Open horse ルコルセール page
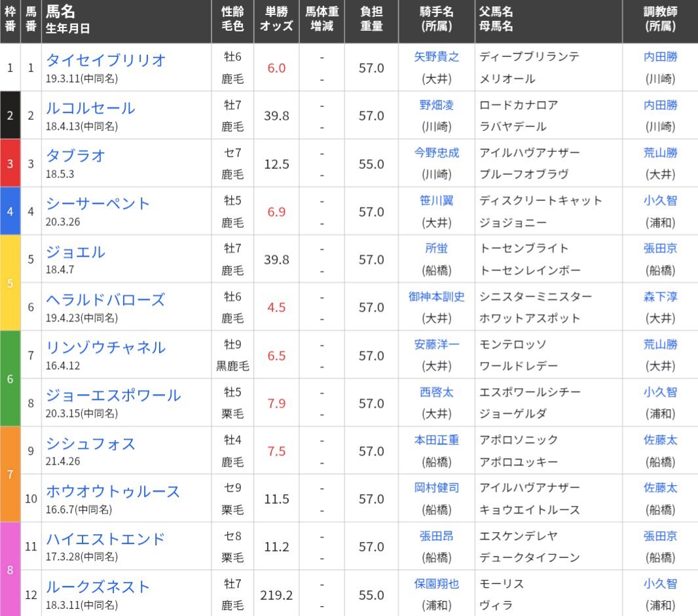The width and height of the screenshot is (698, 616). coord(90,108)
